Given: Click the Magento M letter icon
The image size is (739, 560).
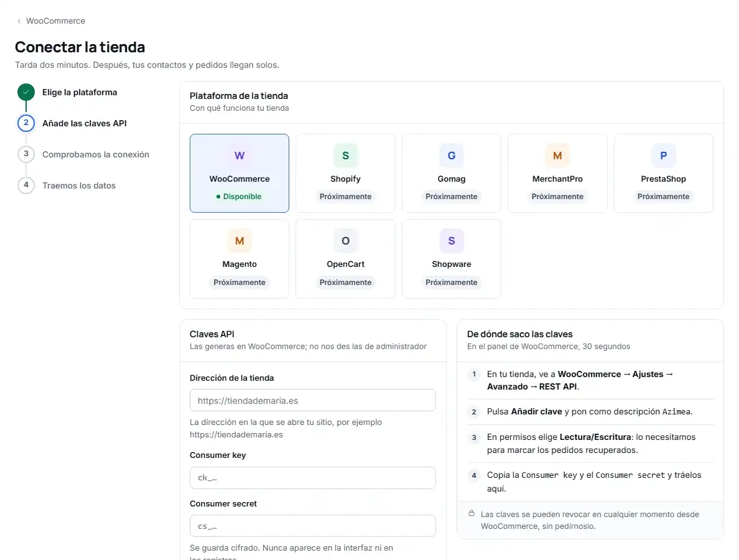Looking at the screenshot, I should tap(239, 241).
